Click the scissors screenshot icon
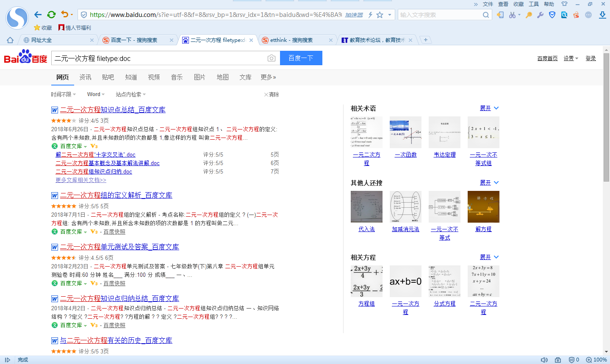The height and width of the screenshot is (364, 610). [x=513, y=15]
